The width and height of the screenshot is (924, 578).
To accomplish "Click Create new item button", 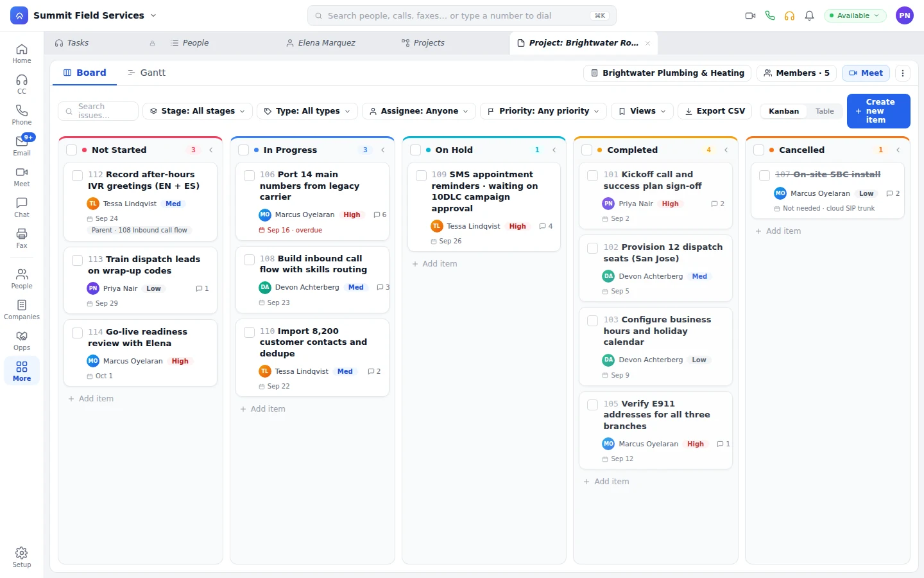I will [878, 111].
